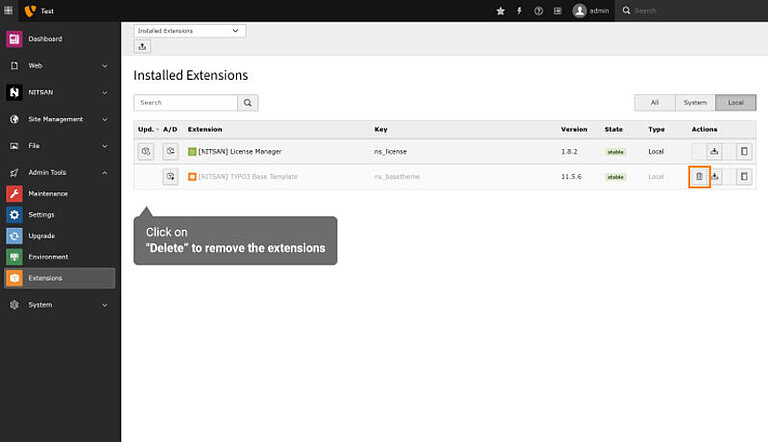Click the magnifier search button beside extension search
This screenshot has height=442, width=768.
[248, 102]
